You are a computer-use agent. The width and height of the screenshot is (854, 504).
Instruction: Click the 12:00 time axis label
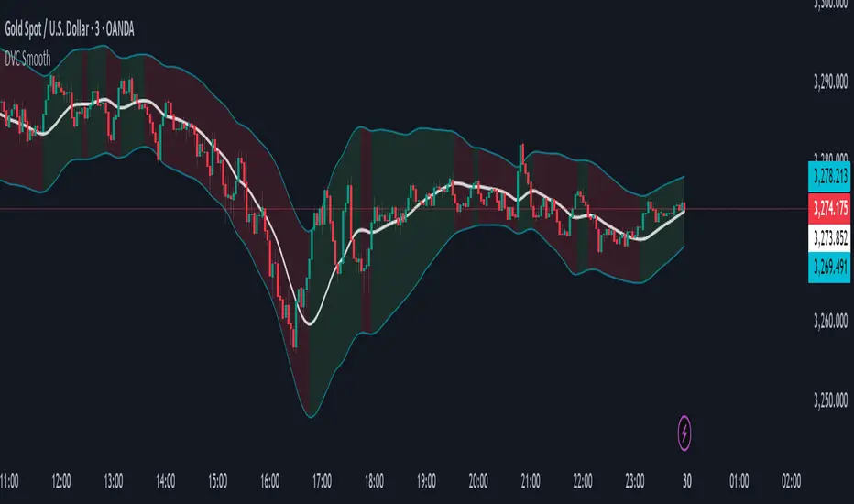(x=61, y=481)
